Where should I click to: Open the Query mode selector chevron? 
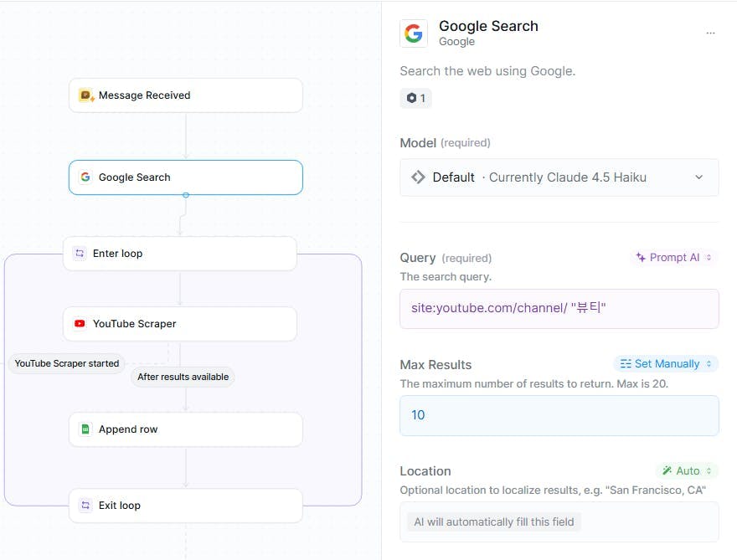[x=706, y=257]
